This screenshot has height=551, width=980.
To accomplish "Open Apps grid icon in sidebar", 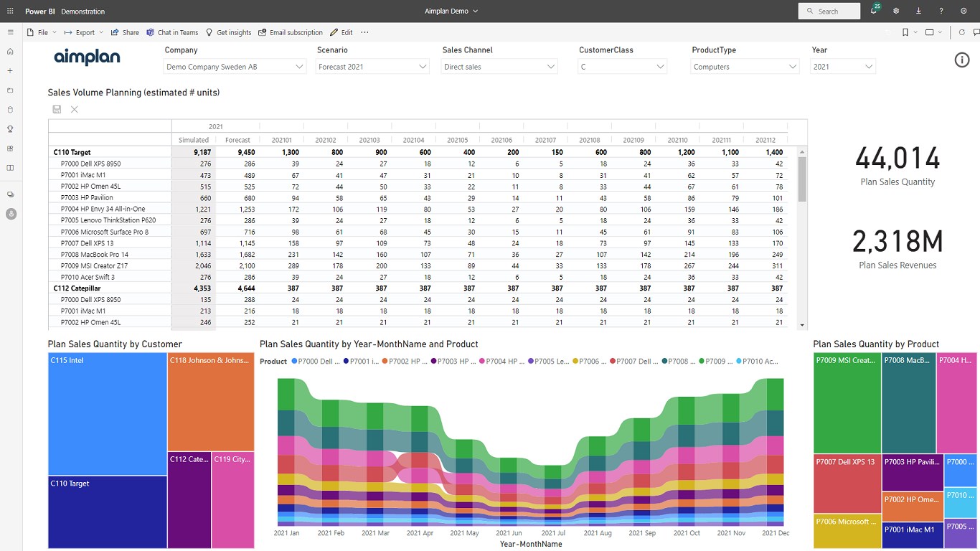I will [10, 149].
